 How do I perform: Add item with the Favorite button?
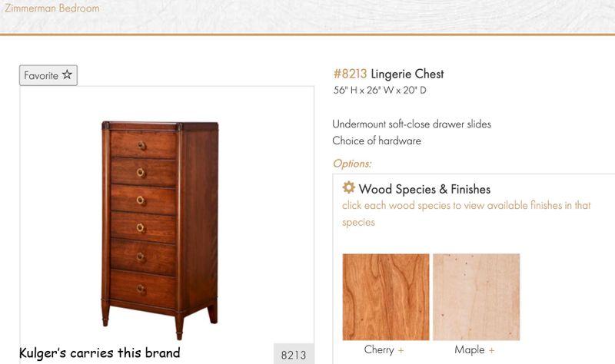point(48,75)
